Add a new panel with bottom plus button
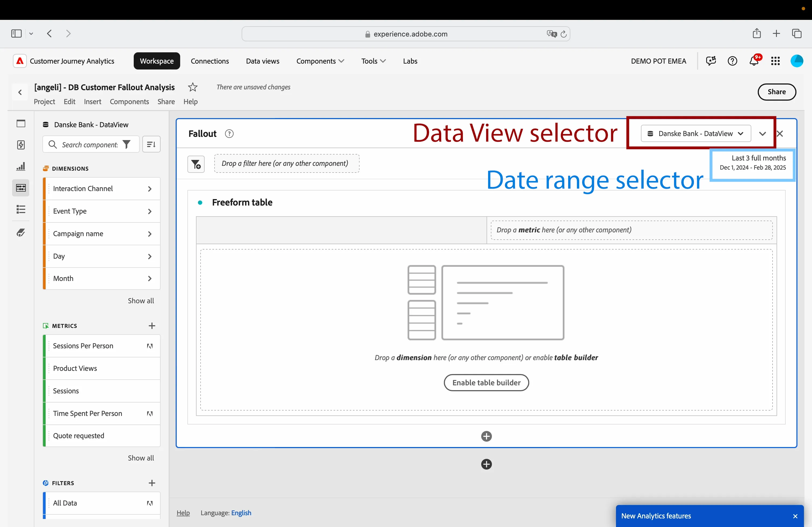Image resolution: width=812 pixels, height=527 pixels. click(486, 464)
